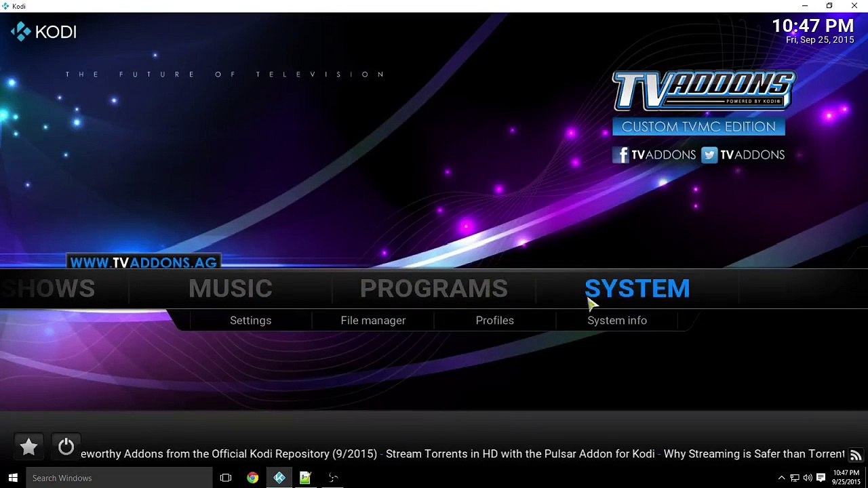The image size is (868, 488).
Task: Click the Fri, Sep 25, 2015 date
Action: pyautogui.click(x=820, y=40)
